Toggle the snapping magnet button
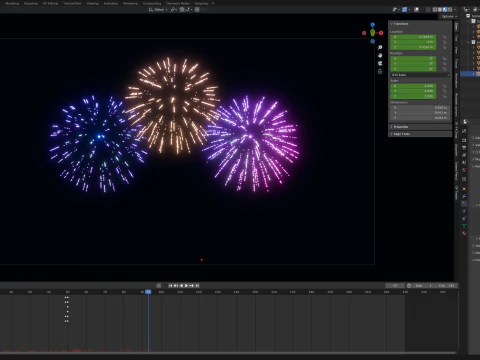Screen dimensions: 480x360 pyautogui.click(x=182, y=9)
